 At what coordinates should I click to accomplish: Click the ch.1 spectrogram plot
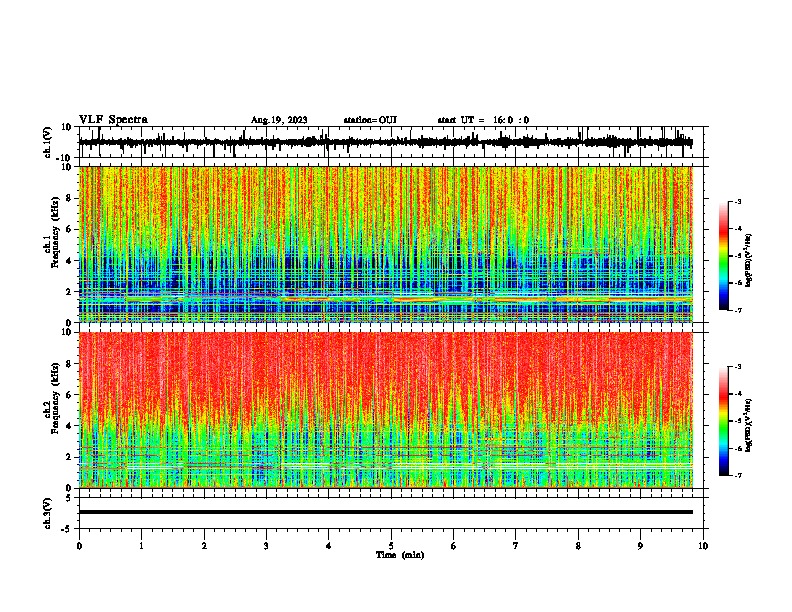(386, 244)
